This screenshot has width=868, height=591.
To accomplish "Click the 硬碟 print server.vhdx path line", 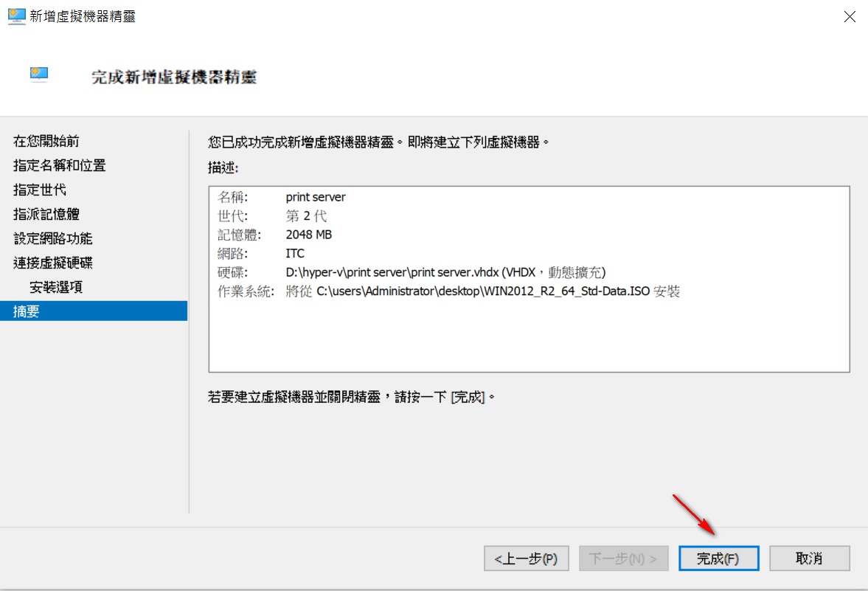I will point(445,272).
